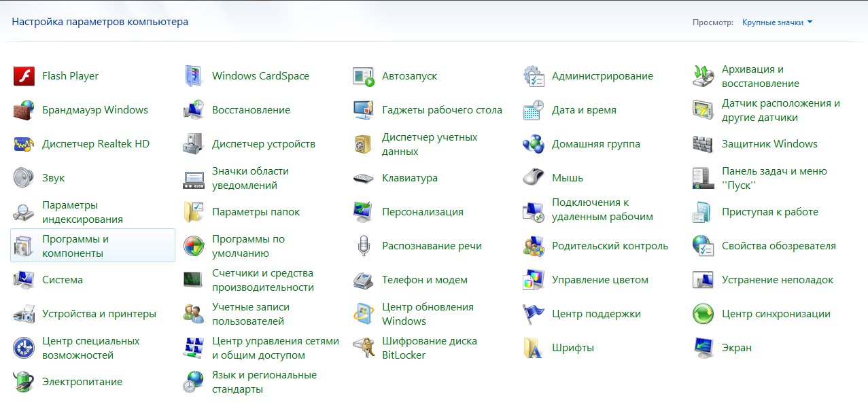The height and width of the screenshot is (411, 868).
Task: Open Параметры индексирования icon
Action: [x=24, y=212]
